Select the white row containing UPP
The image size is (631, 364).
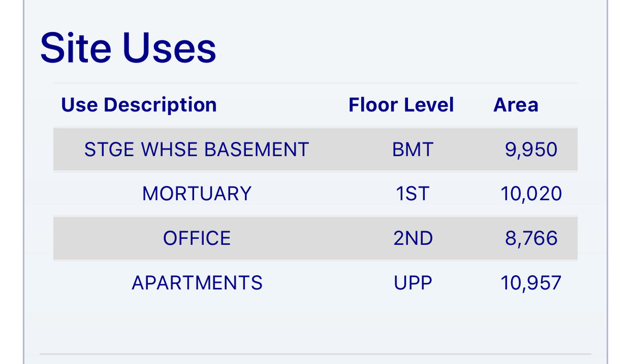click(315, 283)
